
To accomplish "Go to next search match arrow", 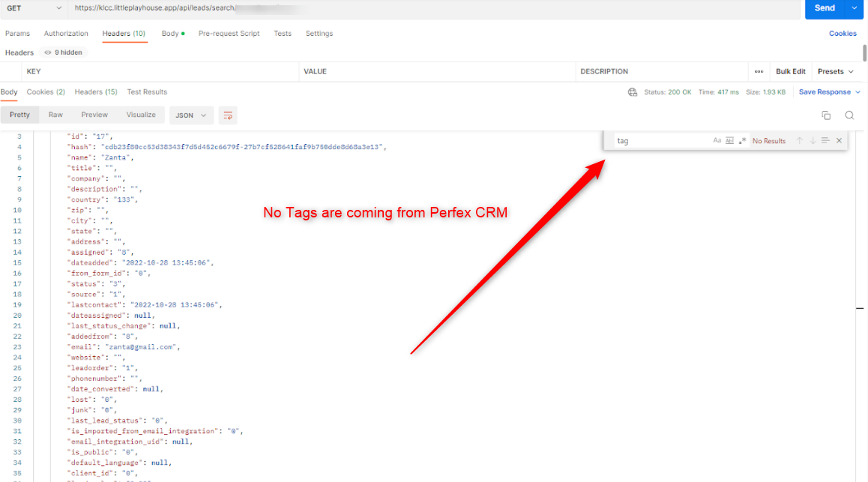I will 813,141.
